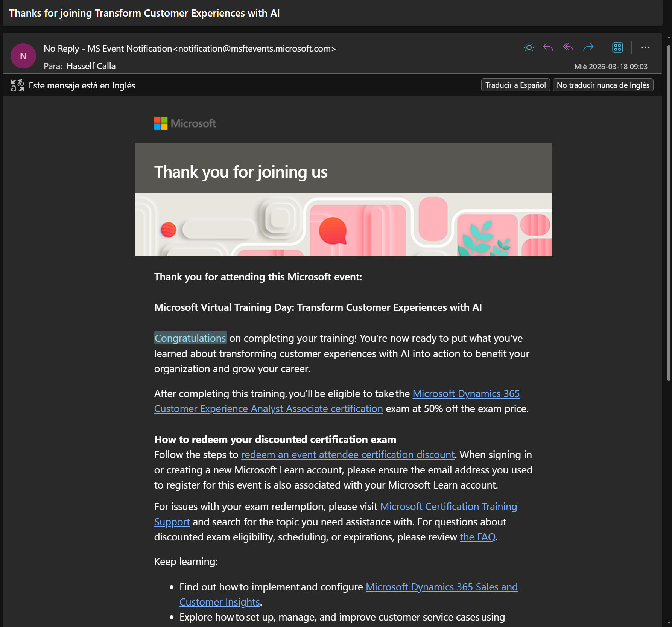Click the translate icon beside the language notice
672x627 pixels.
tap(17, 85)
